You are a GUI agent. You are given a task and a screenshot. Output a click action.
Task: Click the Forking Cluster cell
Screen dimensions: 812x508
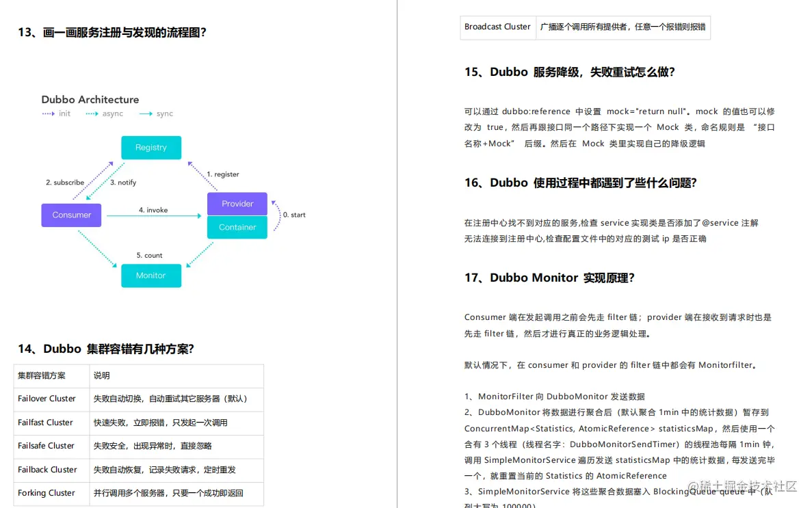point(45,493)
